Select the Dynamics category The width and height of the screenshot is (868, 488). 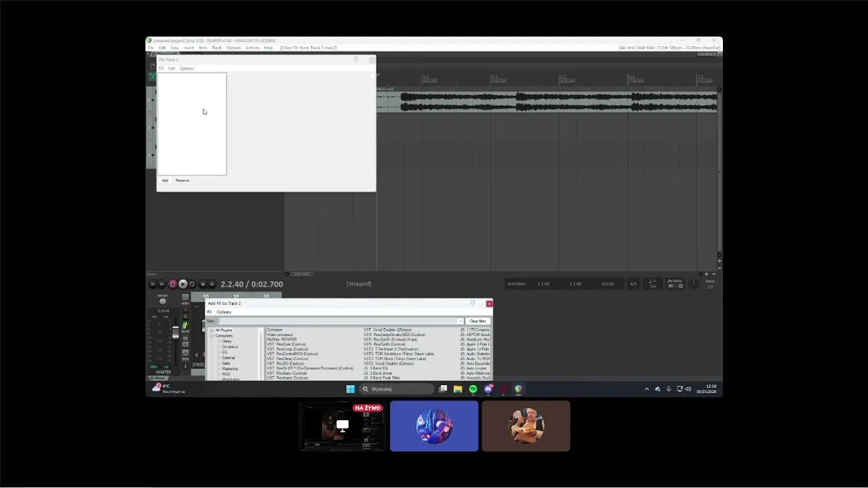pyautogui.click(x=230, y=347)
